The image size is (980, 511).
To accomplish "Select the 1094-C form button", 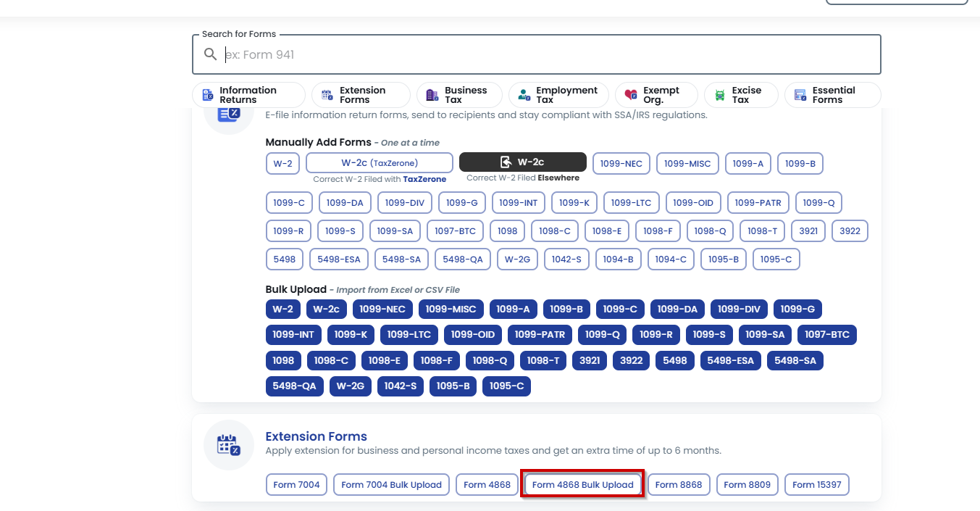I will pyautogui.click(x=671, y=259).
